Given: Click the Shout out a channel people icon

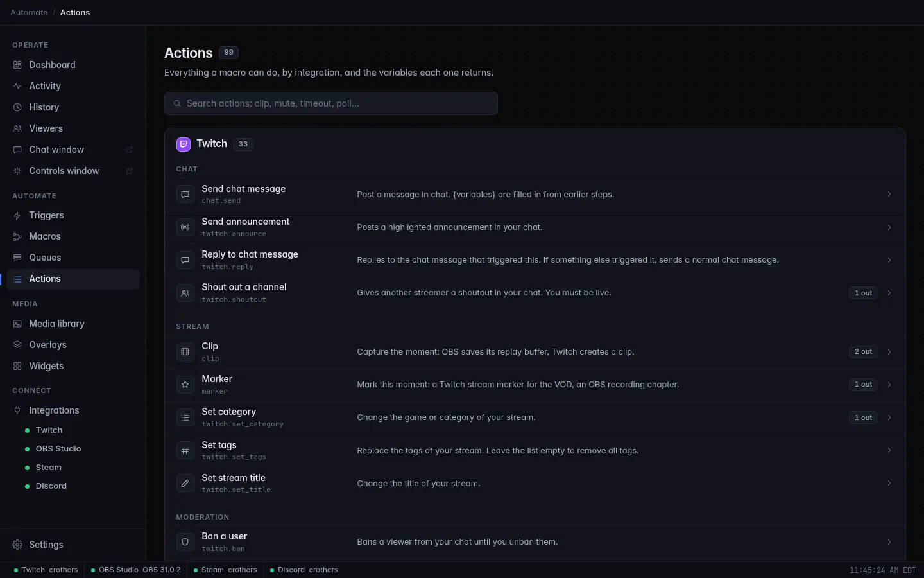Looking at the screenshot, I should (185, 293).
